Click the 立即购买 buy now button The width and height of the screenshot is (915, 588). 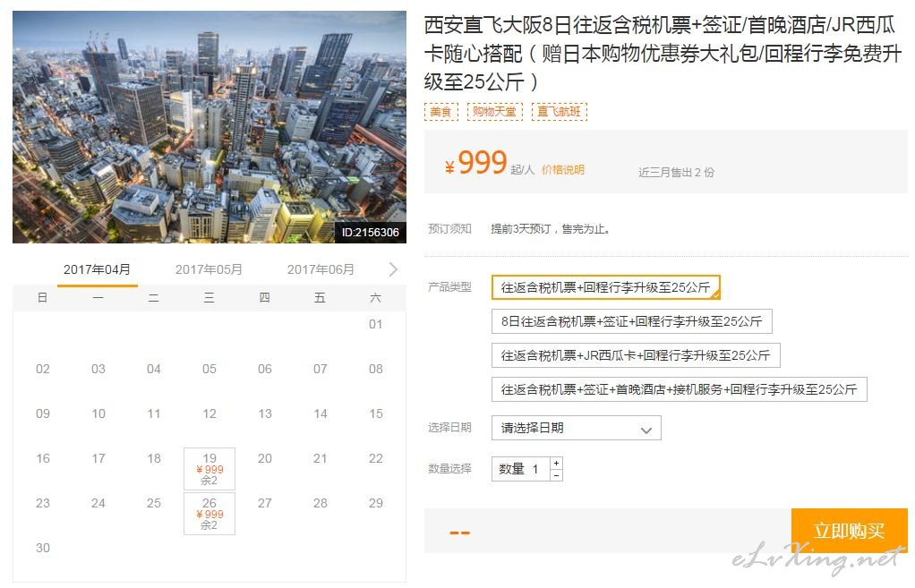(850, 531)
